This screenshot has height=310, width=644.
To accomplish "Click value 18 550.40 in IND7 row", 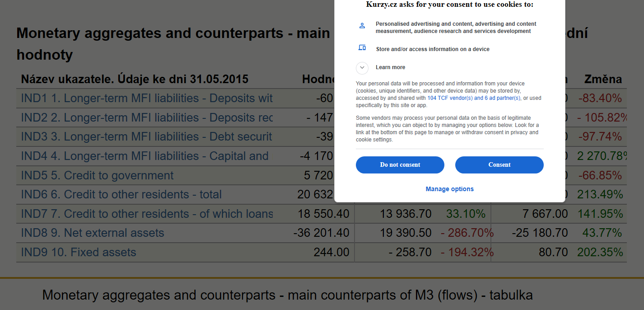I will coord(323,214).
